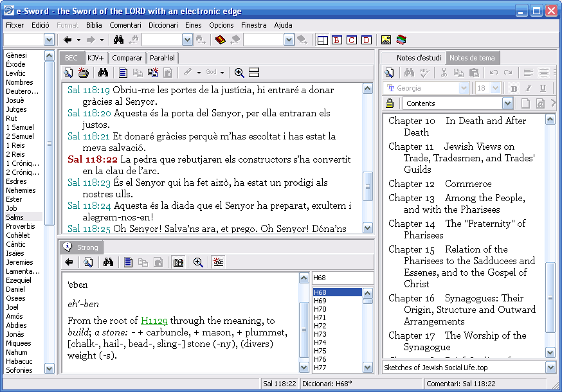Click Bible pane split-window maximize icon
This screenshot has height=392, width=562.
(254, 73)
